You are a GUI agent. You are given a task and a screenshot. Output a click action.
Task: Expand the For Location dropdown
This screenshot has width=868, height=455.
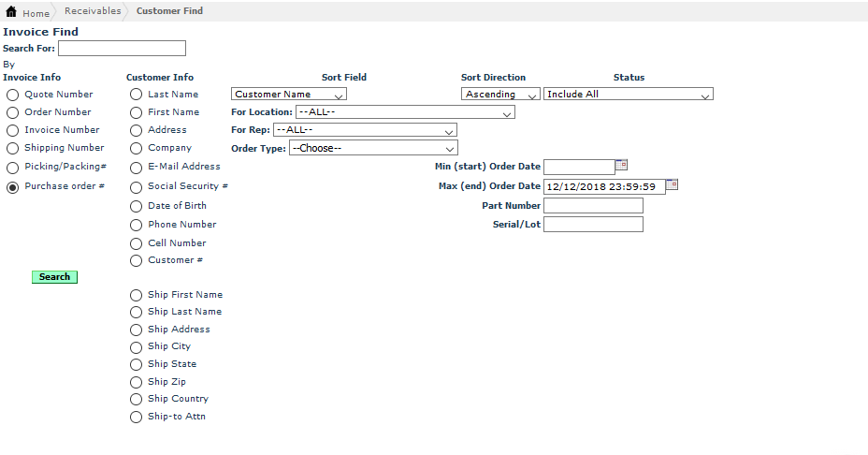(404, 112)
